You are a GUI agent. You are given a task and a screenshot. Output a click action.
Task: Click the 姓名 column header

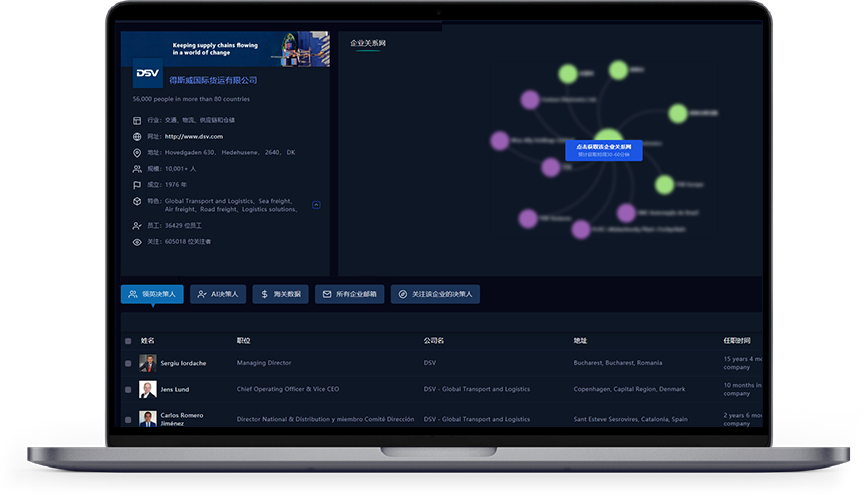[x=148, y=341]
